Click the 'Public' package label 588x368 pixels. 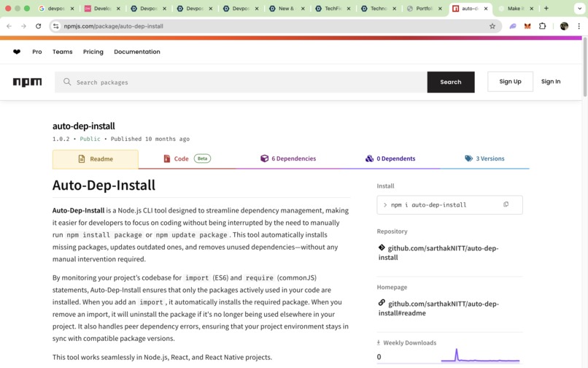pyautogui.click(x=90, y=139)
